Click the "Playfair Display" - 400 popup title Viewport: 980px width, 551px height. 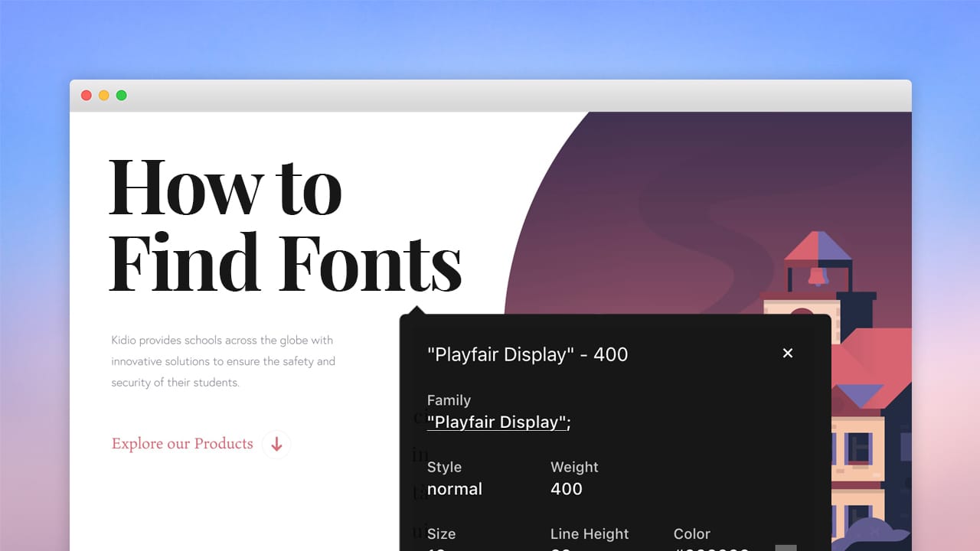pyautogui.click(x=528, y=354)
